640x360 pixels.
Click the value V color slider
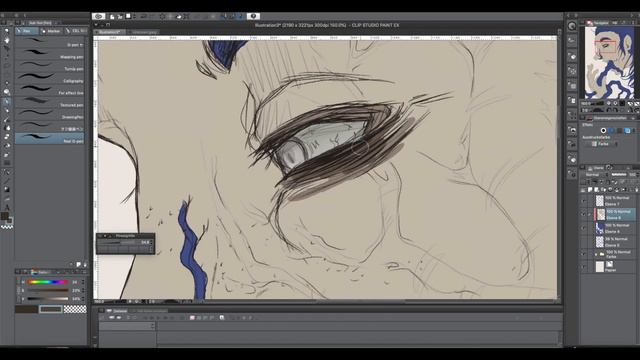[x=48, y=299]
